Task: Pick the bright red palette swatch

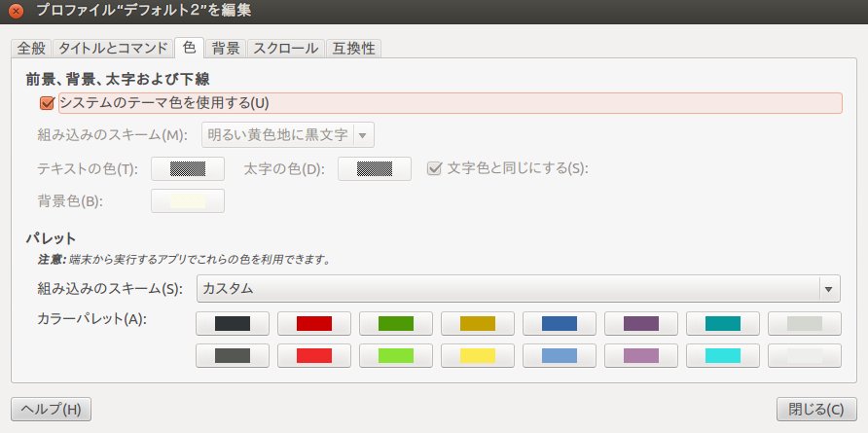Action: point(314,355)
